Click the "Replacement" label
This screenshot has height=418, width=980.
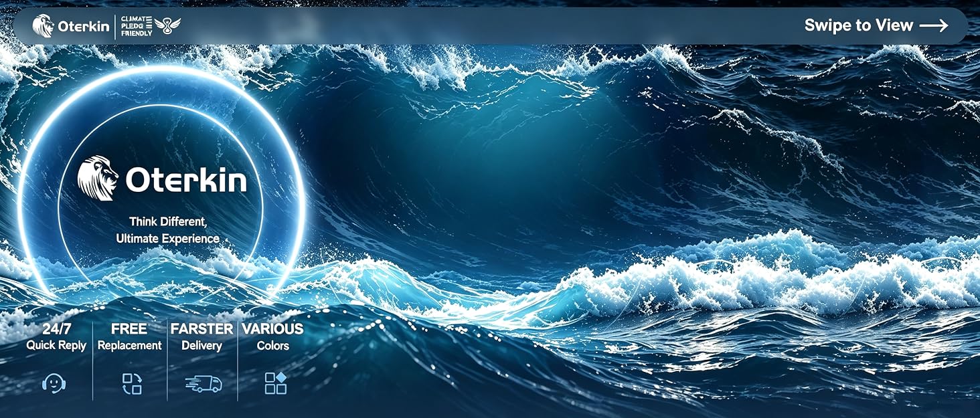pyautogui.click(x=130, y=346)
